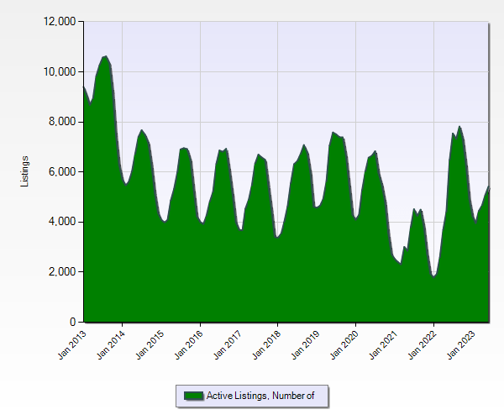Select the 10,000 y-axis label
Viewport: 504px width, 420px height.
[x=58, y=72]
